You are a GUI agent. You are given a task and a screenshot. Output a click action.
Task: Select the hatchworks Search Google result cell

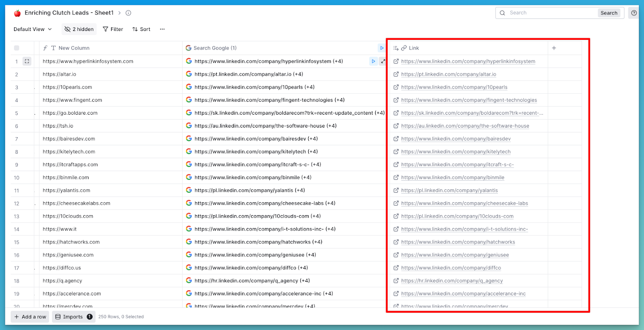284,242
